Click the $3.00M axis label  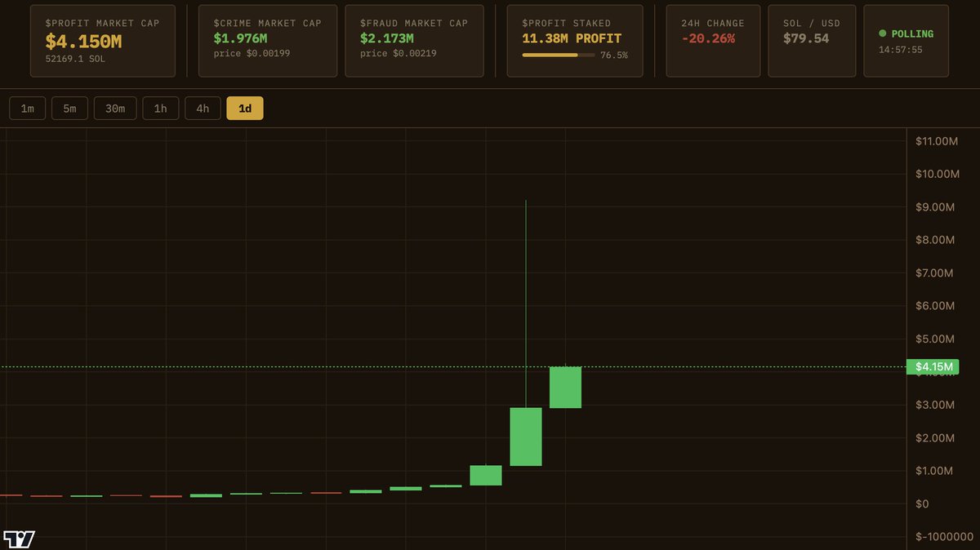pos(934,405)
